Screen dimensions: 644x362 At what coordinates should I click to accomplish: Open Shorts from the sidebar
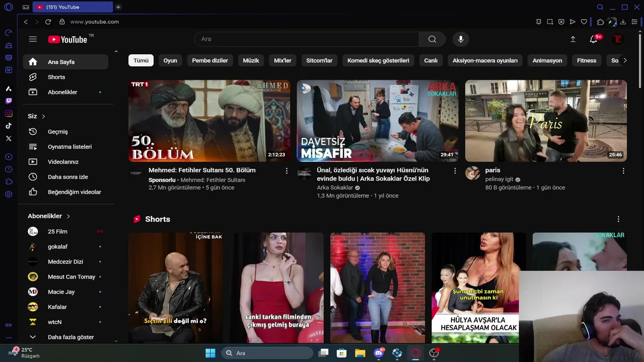tap(66, 77)
